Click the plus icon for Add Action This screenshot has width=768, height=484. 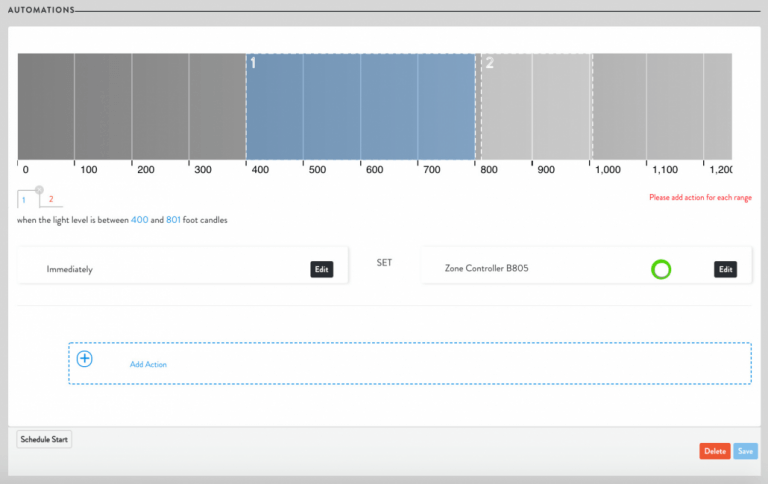[85, 359]
